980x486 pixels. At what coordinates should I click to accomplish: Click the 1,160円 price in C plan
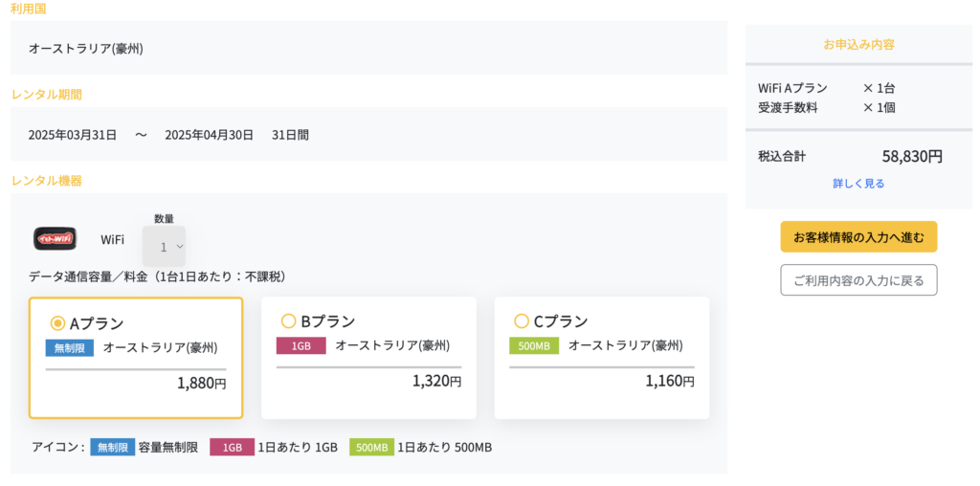click(x=670, y=381)
